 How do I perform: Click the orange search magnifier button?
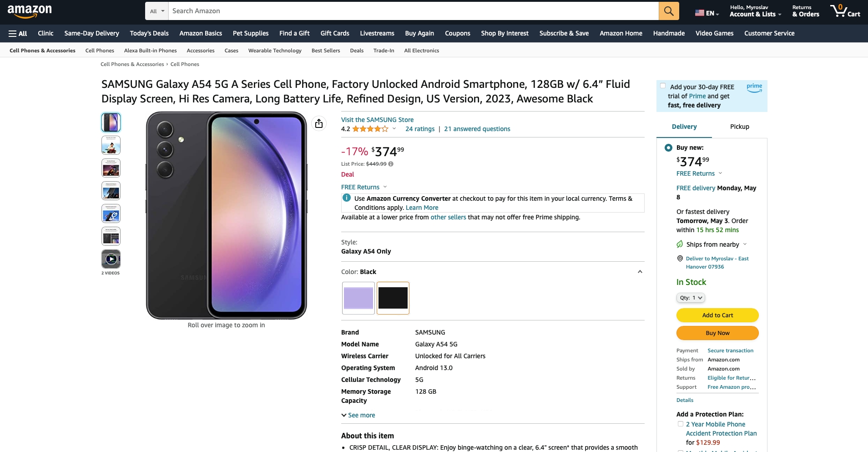[668, 11]
